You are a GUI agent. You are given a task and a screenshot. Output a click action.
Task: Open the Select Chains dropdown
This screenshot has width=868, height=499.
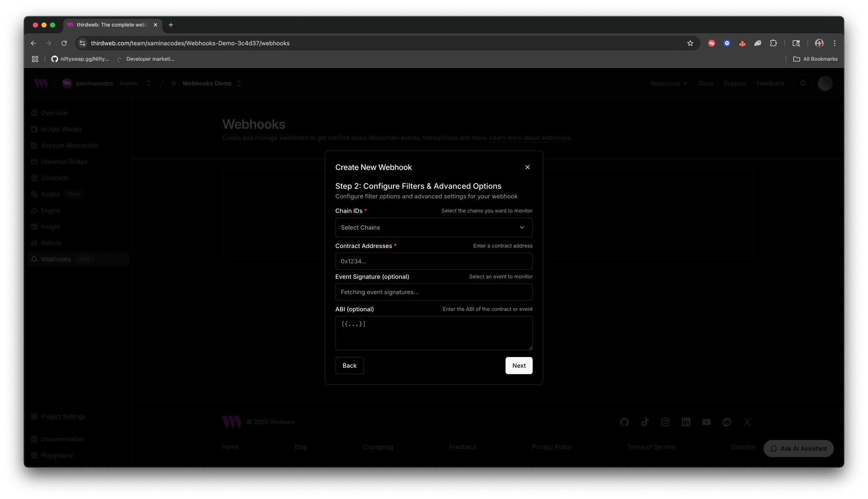coord(434,227)
